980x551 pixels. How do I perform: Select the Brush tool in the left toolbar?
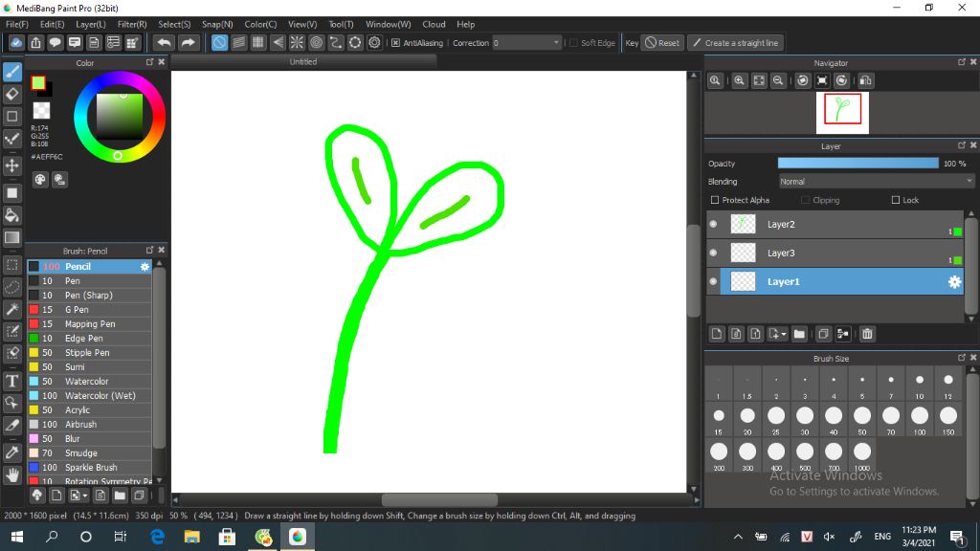(x=11, y=72)
